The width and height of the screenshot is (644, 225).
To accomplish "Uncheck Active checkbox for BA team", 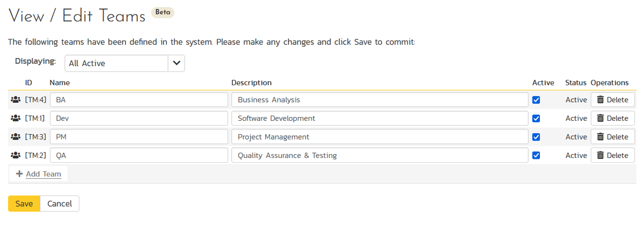I will point(536,100).
